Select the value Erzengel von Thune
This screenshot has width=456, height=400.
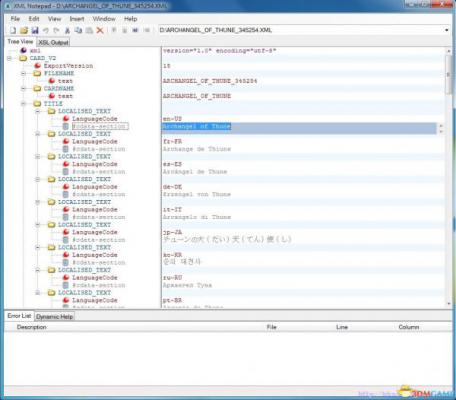197,194
